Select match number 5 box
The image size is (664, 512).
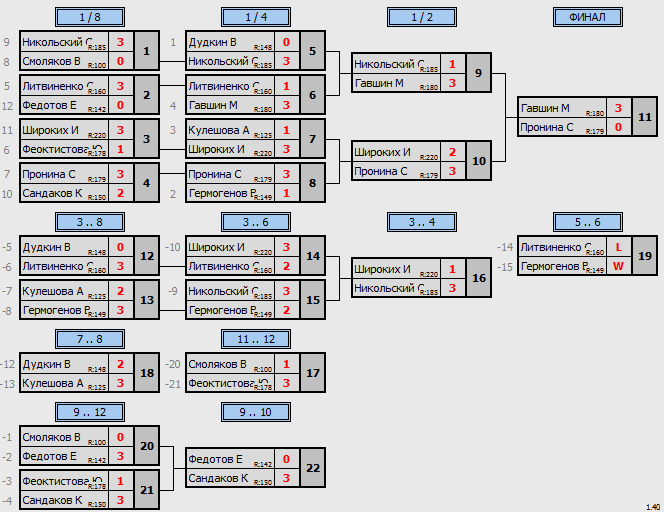[313, 51]
